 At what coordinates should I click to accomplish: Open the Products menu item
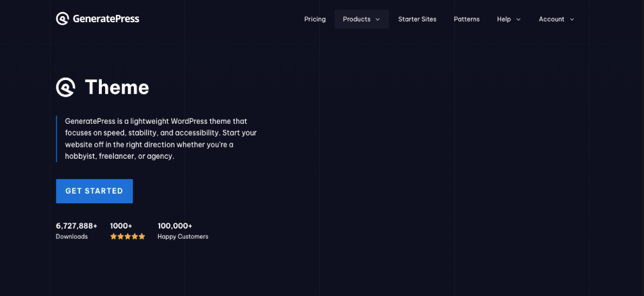(356, 19)
